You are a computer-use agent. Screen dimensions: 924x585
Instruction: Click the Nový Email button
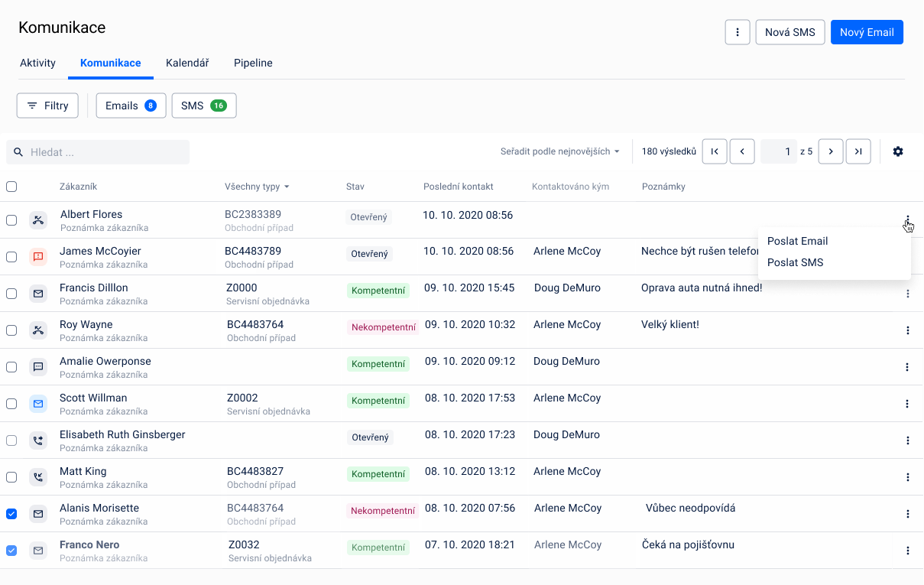point(867,32)
